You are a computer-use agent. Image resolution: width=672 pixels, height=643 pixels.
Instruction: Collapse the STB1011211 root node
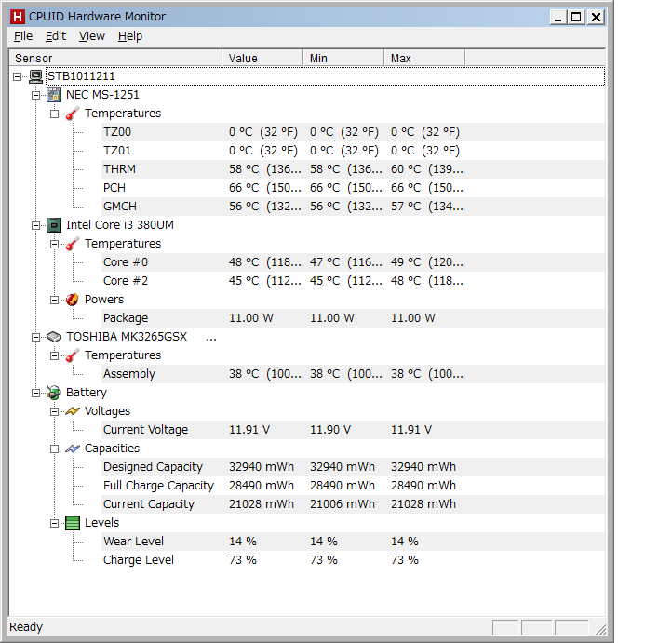click(x=17, y=76)
